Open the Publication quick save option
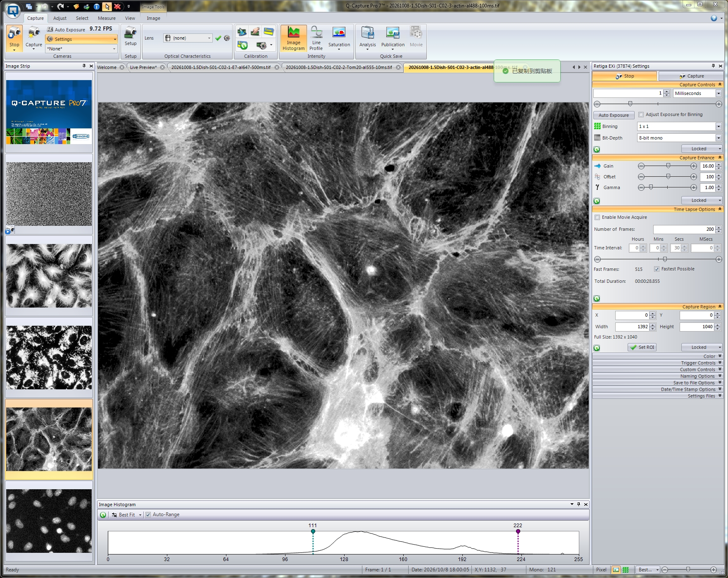The width and height of the screenshot is (728, 578). [x=393, y=38]
